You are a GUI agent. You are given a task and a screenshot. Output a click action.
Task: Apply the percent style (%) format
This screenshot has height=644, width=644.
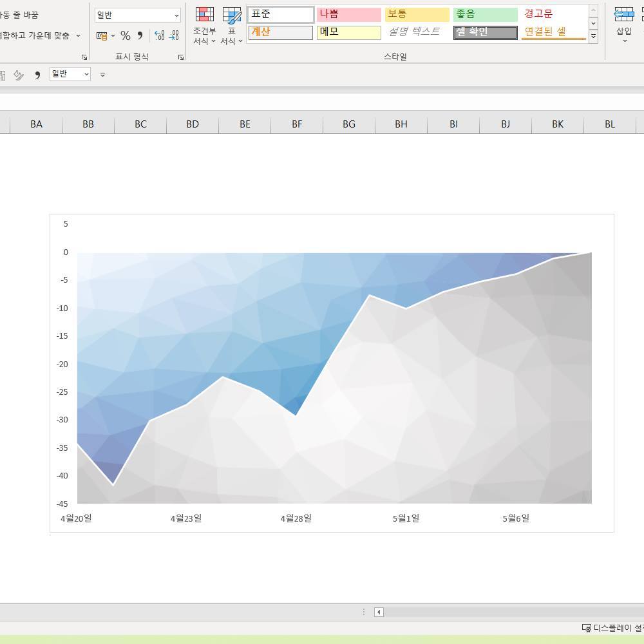(126, 35)
